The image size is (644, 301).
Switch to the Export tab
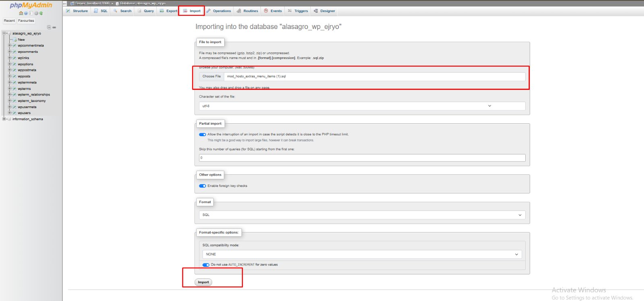click(x=169, y=11)
